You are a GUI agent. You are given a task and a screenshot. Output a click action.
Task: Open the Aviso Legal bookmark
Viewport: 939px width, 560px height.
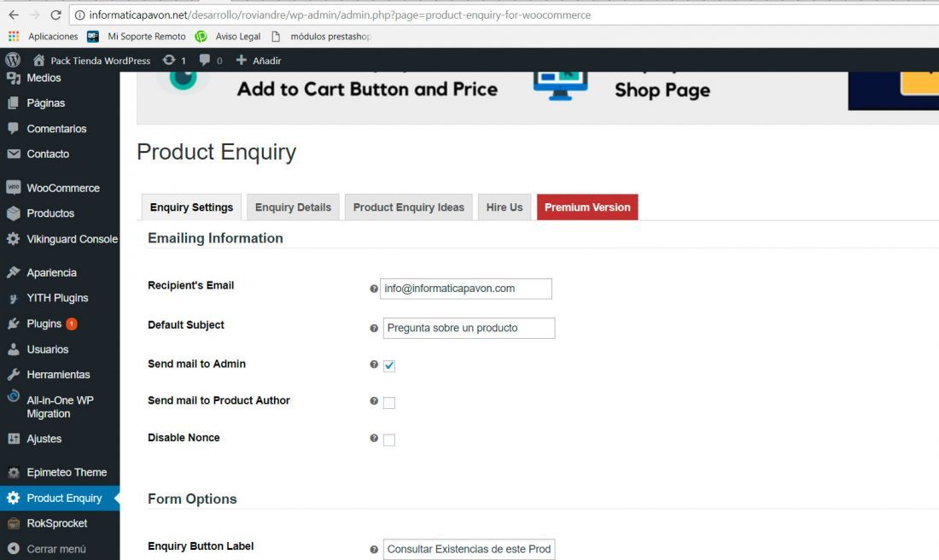(x=228, y=37)
